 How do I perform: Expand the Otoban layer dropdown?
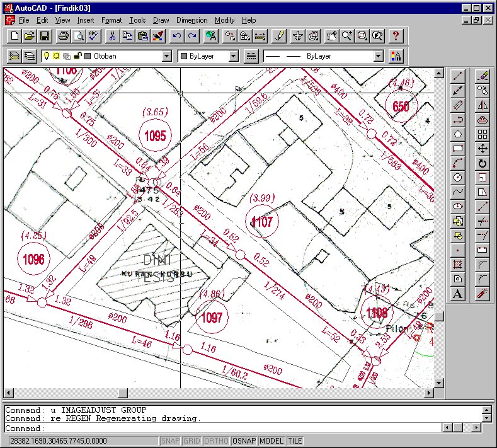(x=166, y=56)
